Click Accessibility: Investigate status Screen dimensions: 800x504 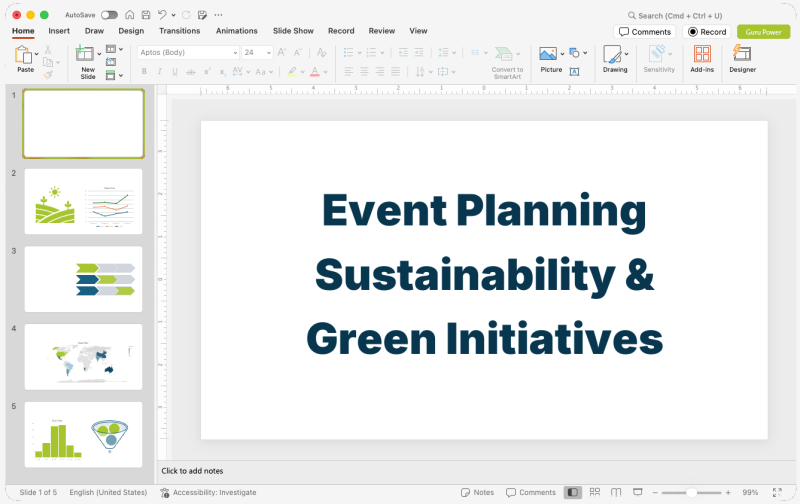pyautogui.click(x=208, y=492)
